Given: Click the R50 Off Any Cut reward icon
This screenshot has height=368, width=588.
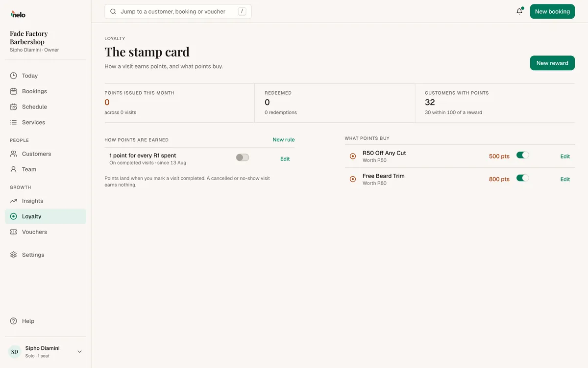Looking at the screenshot, I should click(x=353, y=156).
